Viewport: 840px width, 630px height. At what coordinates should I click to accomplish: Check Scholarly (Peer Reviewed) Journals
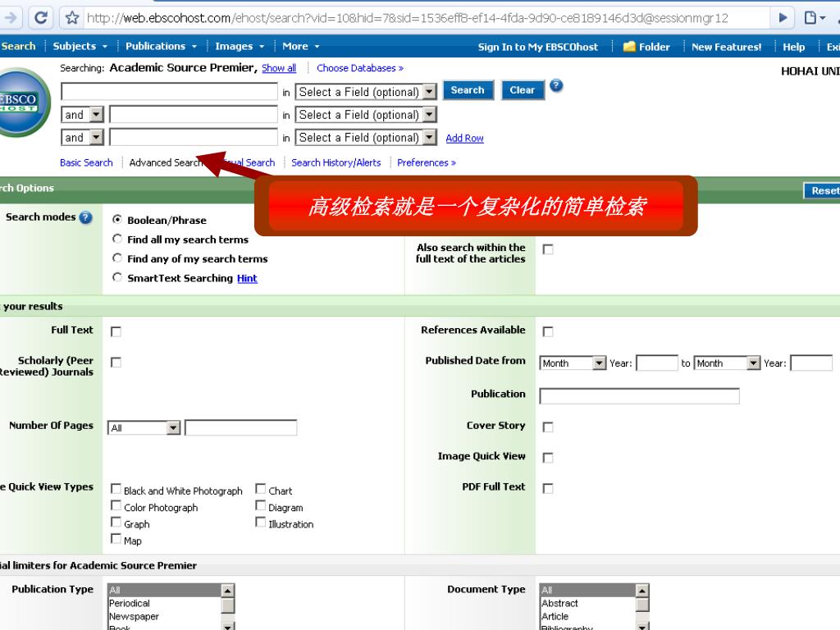116,363
